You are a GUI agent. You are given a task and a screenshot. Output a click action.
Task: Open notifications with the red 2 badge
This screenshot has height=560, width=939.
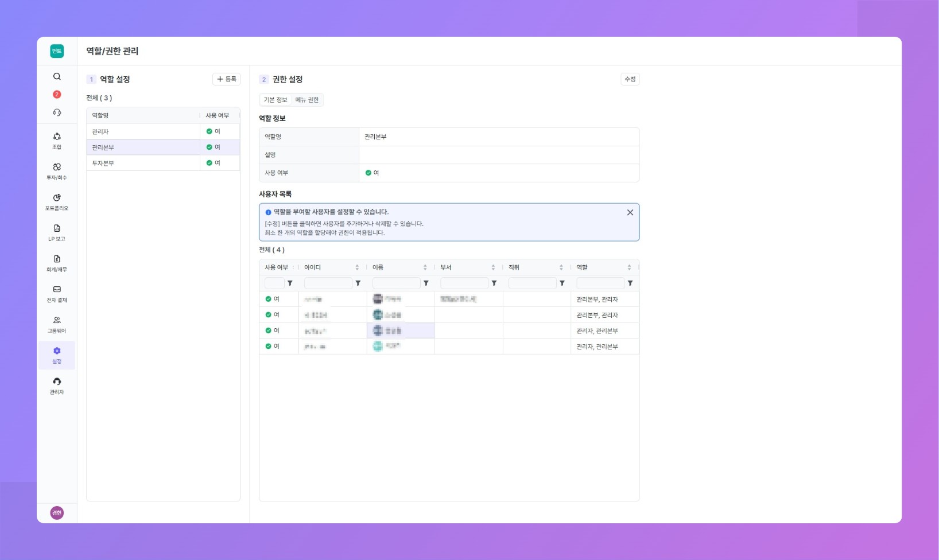coord(57,94)
